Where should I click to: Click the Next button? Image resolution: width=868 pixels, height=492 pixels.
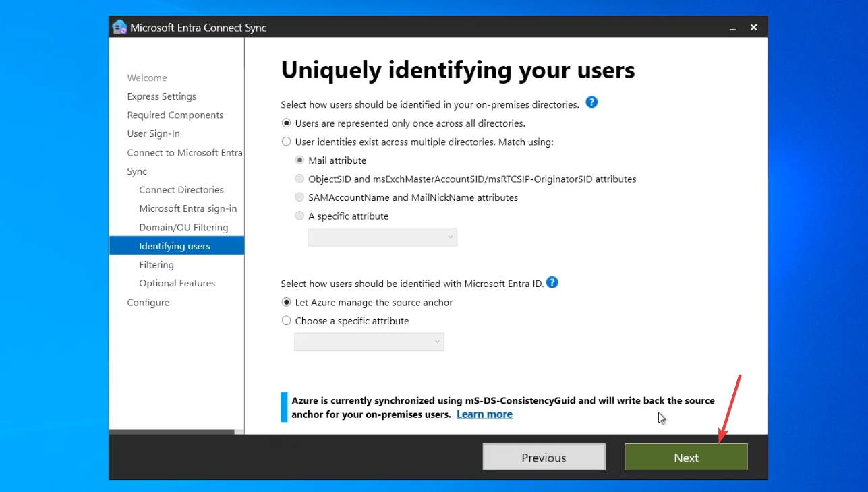686,457
